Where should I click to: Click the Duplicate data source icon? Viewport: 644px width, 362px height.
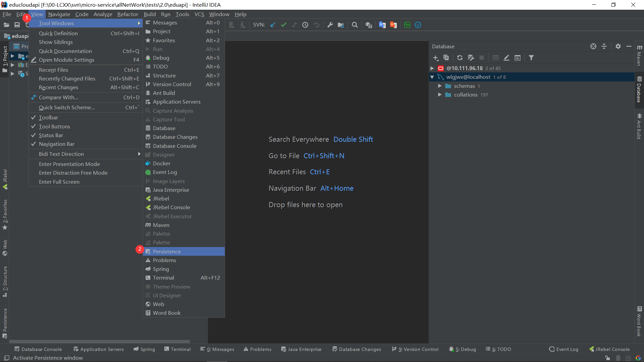[x=446, y=58]
